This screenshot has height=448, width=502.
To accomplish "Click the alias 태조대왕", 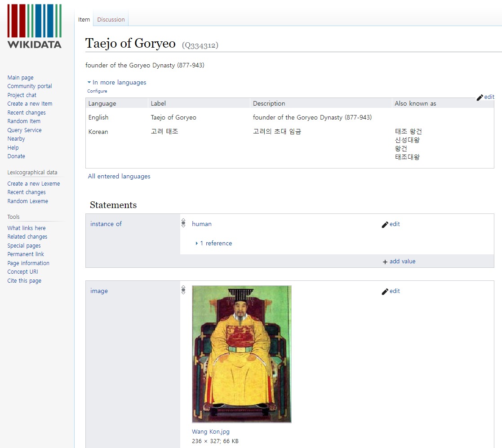I will coord(407,157).
